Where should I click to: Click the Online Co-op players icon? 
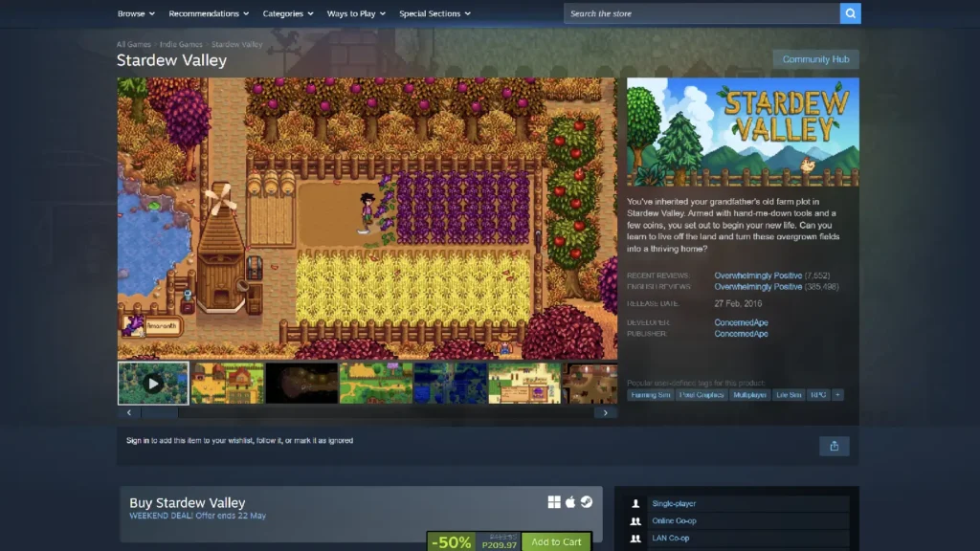[635, 521]
